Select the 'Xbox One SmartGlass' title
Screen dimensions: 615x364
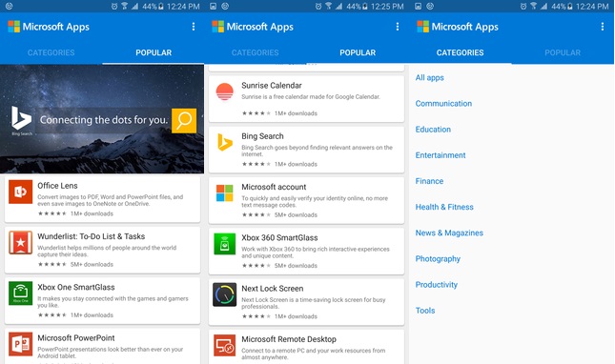(76, 287)
